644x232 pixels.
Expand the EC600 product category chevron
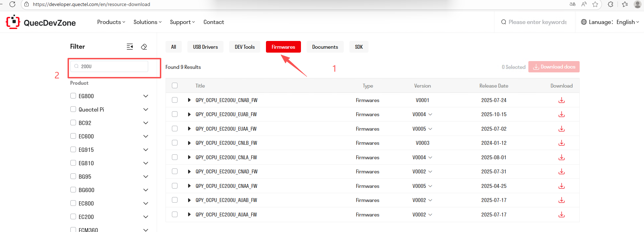tap(146, 136)
